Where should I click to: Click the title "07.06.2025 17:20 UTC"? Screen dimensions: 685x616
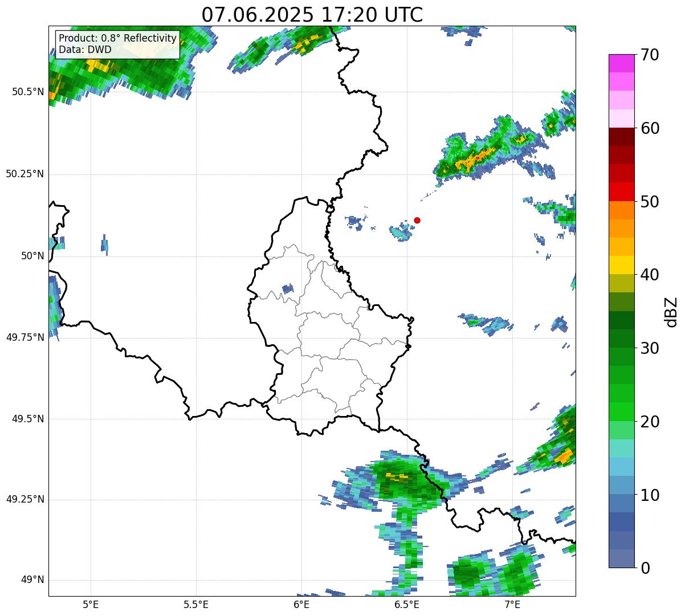point(312,14)
